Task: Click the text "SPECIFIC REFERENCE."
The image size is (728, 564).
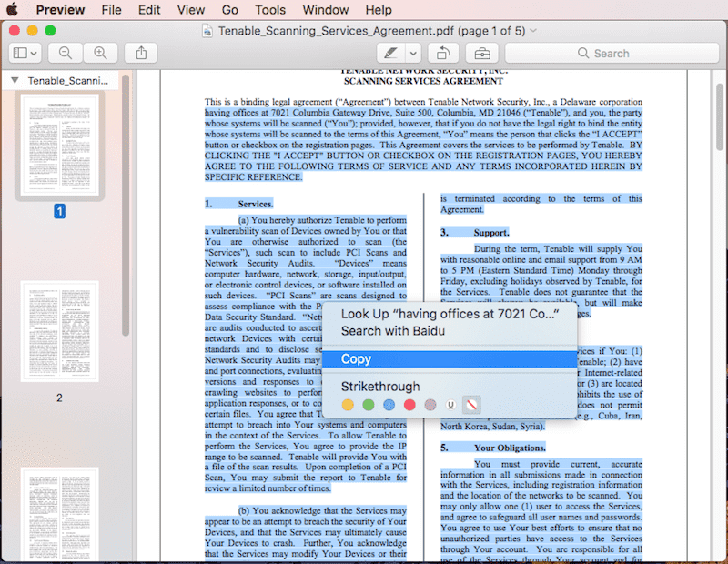Action: [254, 177]
